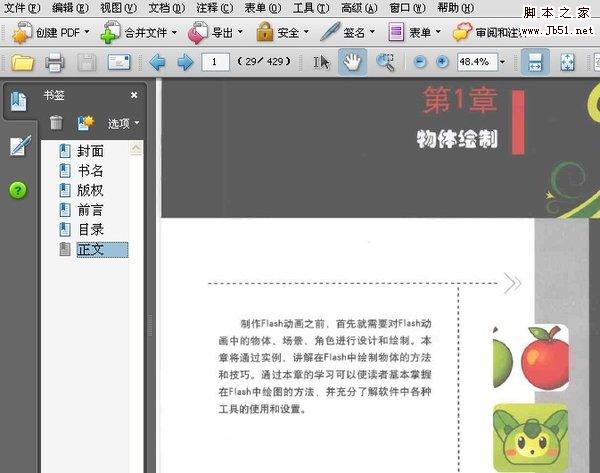The image size is (600, 473).
Task: Click the email envelope icon
Action: tap(119, 62)
